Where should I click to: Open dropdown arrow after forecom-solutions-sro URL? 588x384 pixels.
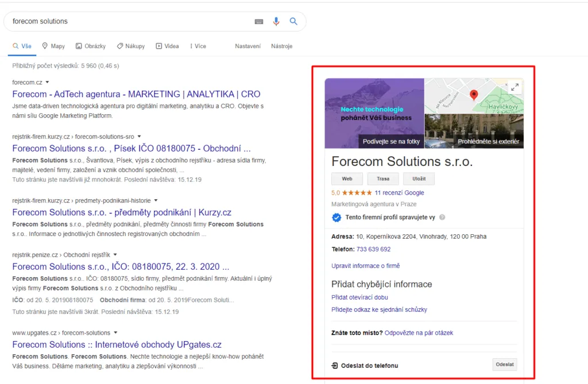point(139,137)
